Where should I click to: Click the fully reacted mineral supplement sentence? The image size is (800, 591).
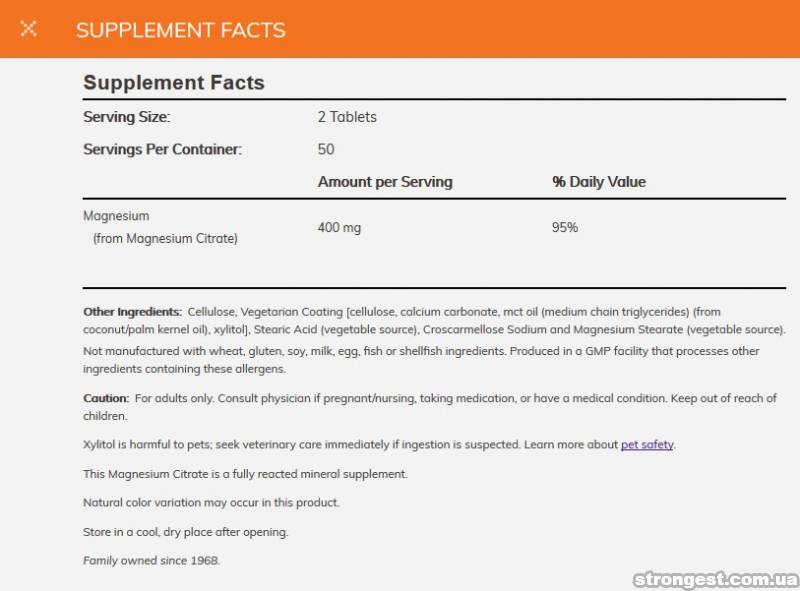click(x=245, y=474)
